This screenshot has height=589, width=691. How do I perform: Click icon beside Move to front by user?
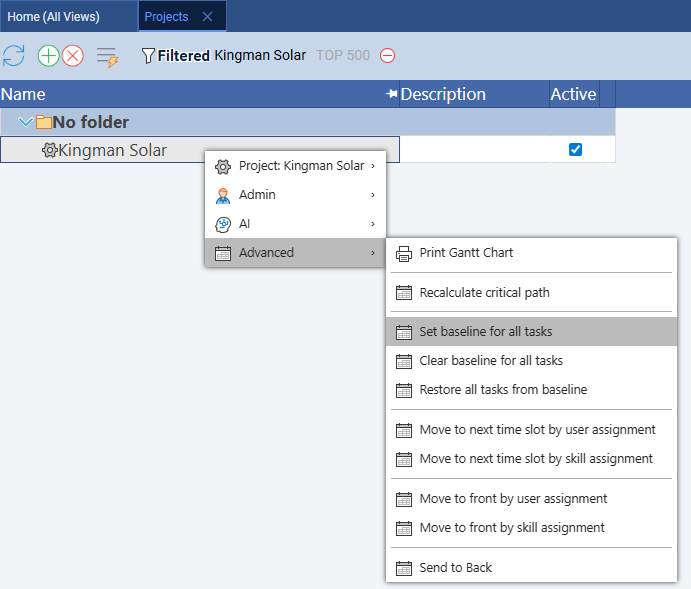tap(404, 499)
